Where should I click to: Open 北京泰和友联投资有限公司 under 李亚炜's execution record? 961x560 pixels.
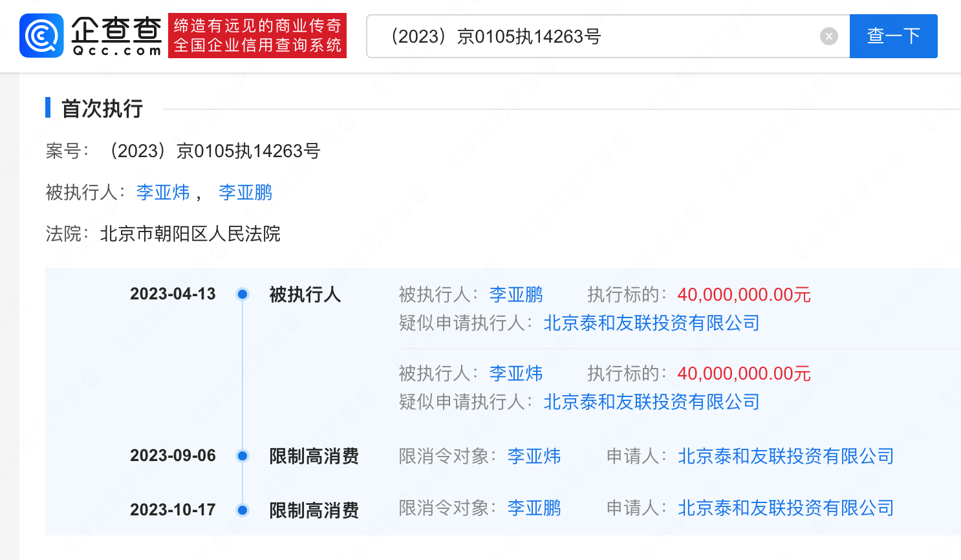click(651, 402)
